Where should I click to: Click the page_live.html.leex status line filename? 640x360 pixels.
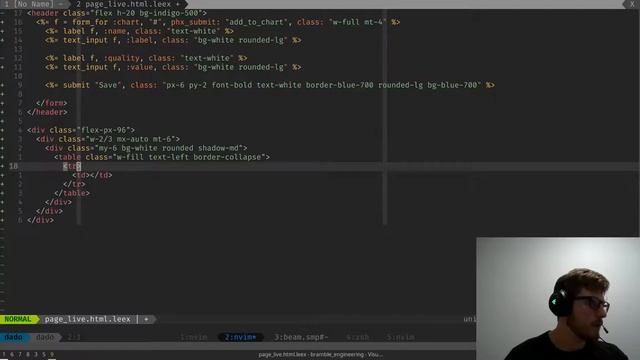coord(87,319)
